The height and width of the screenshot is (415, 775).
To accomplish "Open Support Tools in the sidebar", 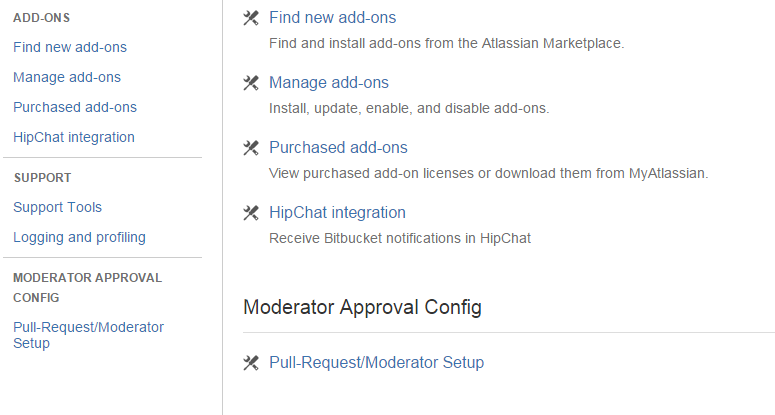I will pyautogui.click(x=57, y=207).
